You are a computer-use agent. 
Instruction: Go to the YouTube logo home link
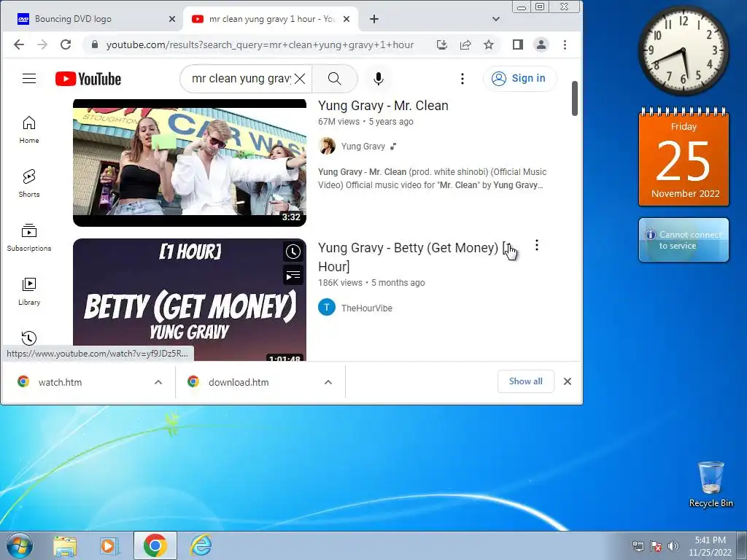pos(88,79)
